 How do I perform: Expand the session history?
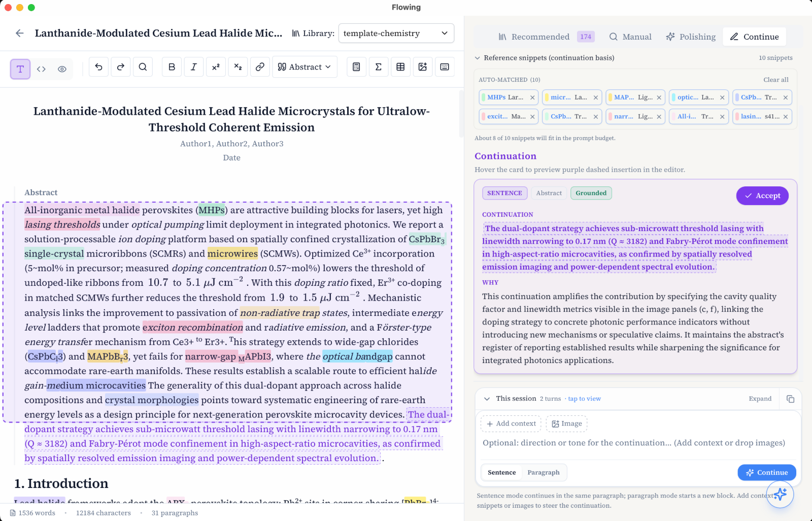(760, 399)
